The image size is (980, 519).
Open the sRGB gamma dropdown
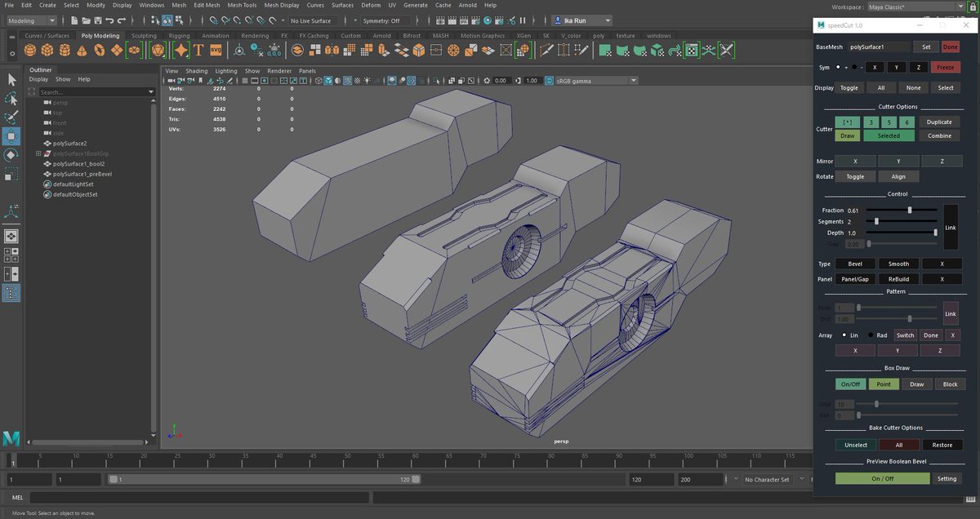click(x=596, y=81)
